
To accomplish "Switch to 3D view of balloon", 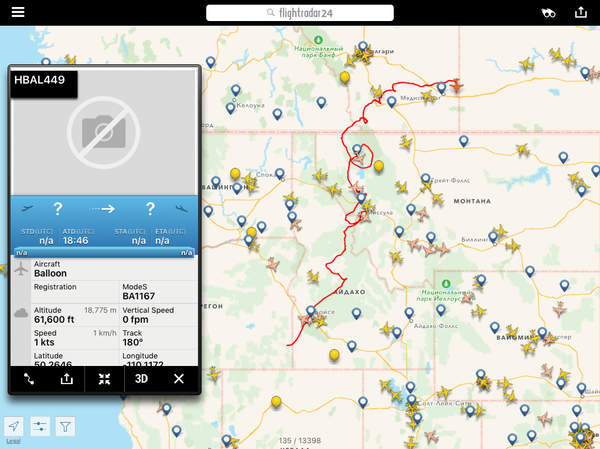I will tap(142, 379).
